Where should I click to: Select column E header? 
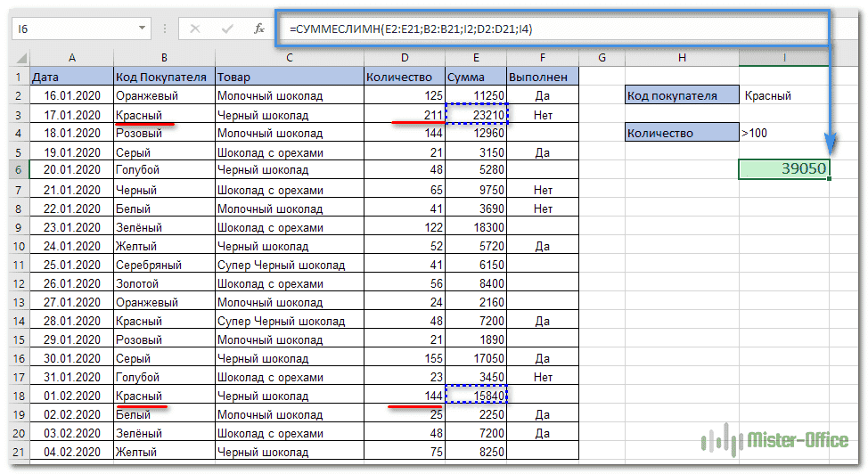(x=476, y=58)
